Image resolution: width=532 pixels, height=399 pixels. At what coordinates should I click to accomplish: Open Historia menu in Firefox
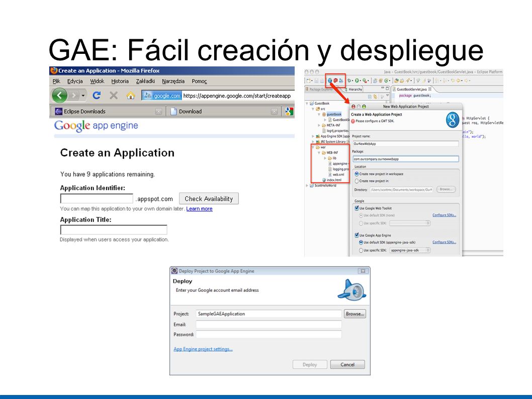pos(120,81)
